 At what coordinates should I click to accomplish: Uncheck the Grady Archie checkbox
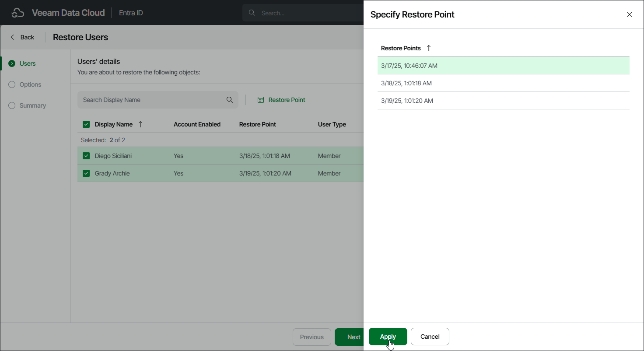pyautogui.click(x=86, y=173)
